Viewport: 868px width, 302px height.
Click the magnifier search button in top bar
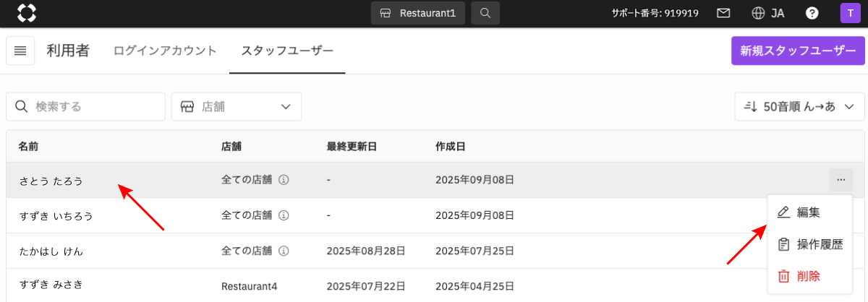tap(485, 13)
